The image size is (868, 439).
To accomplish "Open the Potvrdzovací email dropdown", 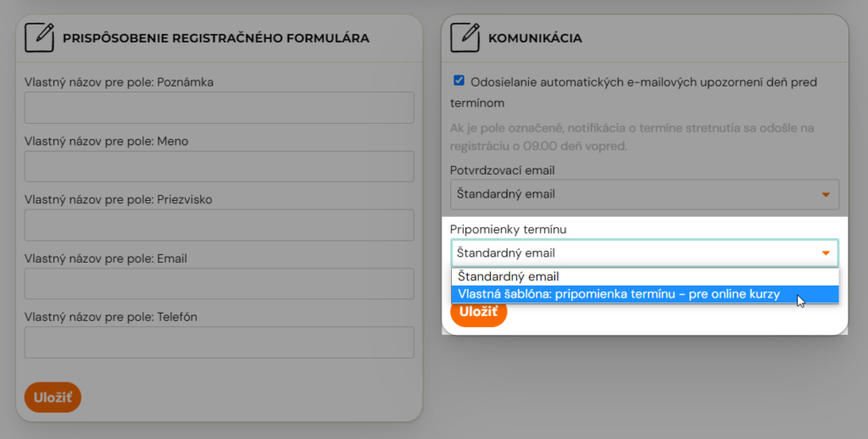I will pos(644,194).
